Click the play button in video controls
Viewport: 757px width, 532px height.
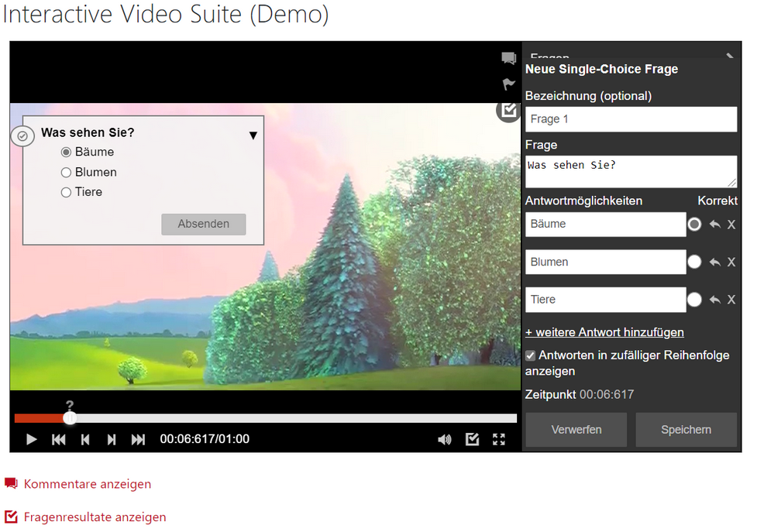pyautogui.click(x=32, y=439)
